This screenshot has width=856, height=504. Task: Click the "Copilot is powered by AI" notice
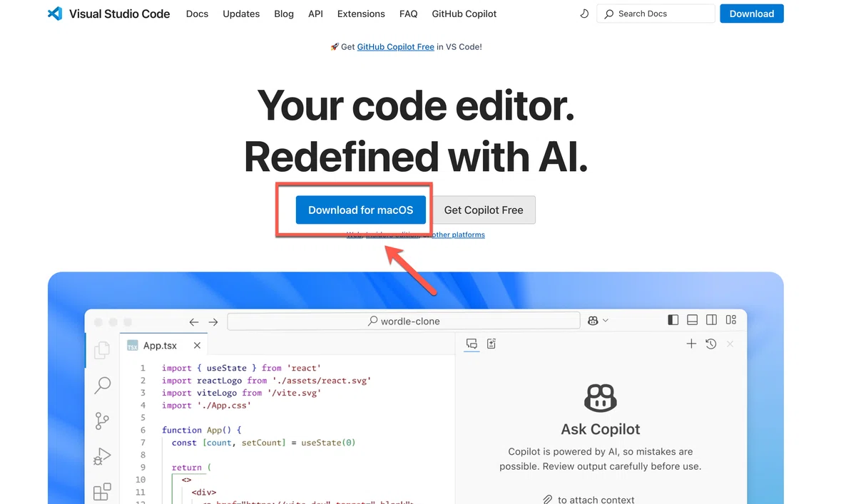pos(601,459)
